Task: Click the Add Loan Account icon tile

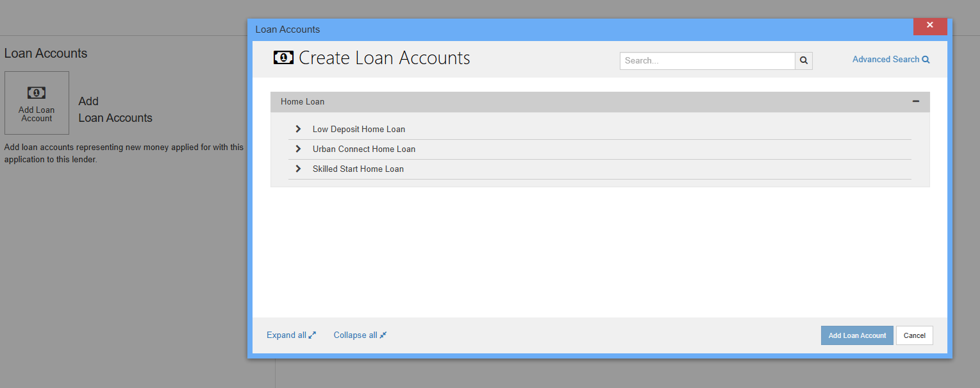Action: tap(37, 103)
